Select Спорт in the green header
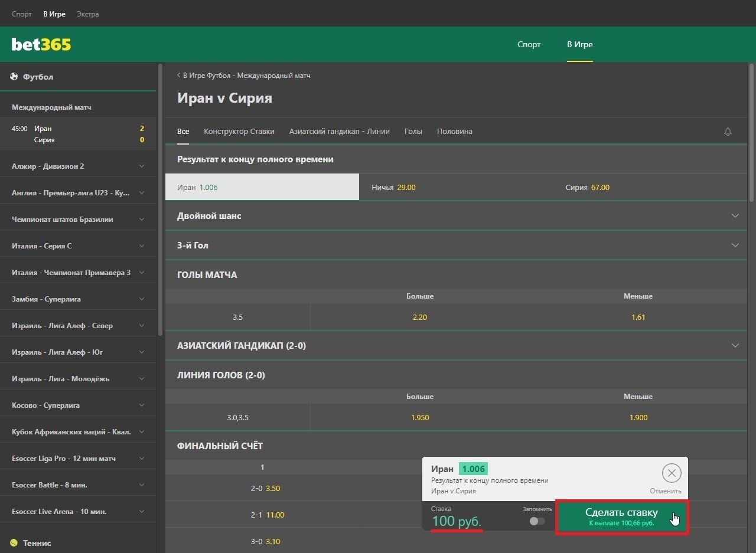This screenshot has height=553, width=756. click(x=529, y=44)
